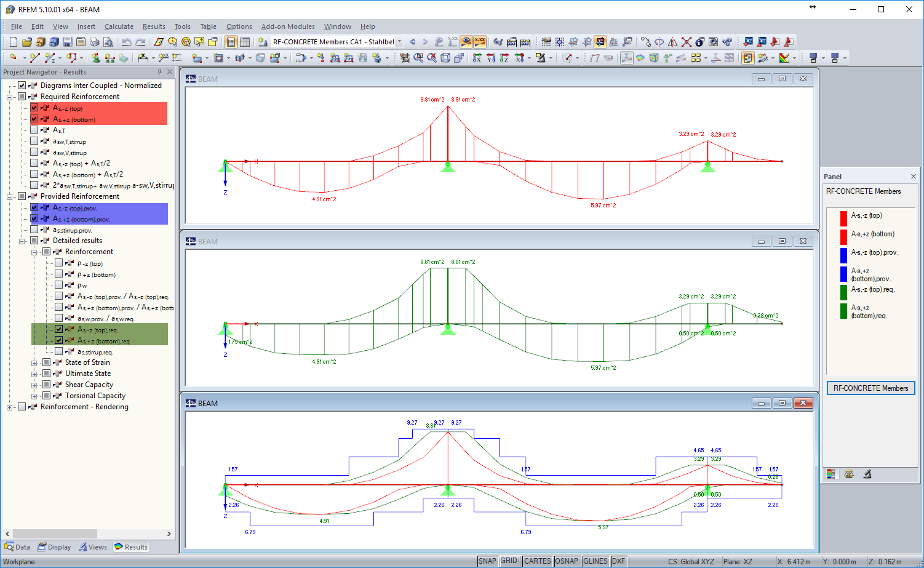924x568 pixels.
Task: Click the filter icon in Panel footer
Action: point(867,474)
